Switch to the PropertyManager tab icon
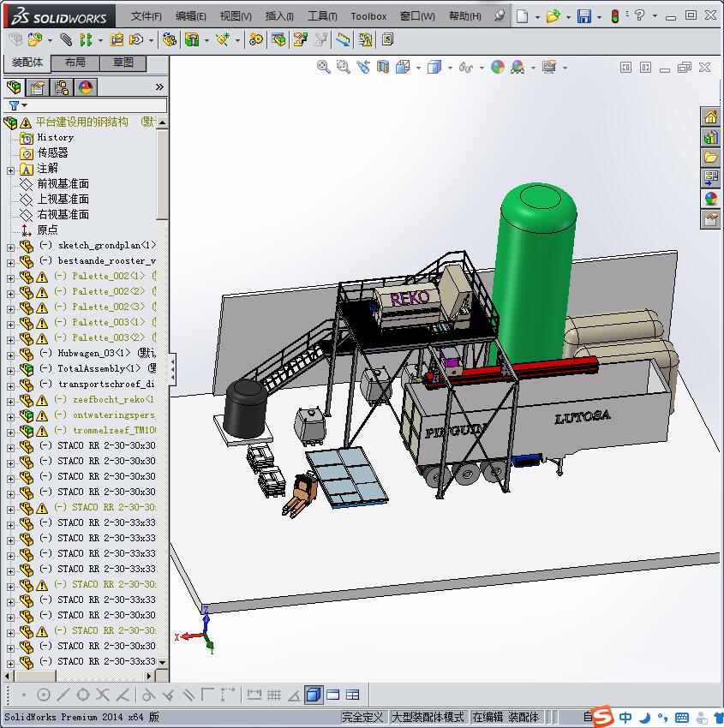The width and height of the screenshot is (724, 728). coord(38,87)
